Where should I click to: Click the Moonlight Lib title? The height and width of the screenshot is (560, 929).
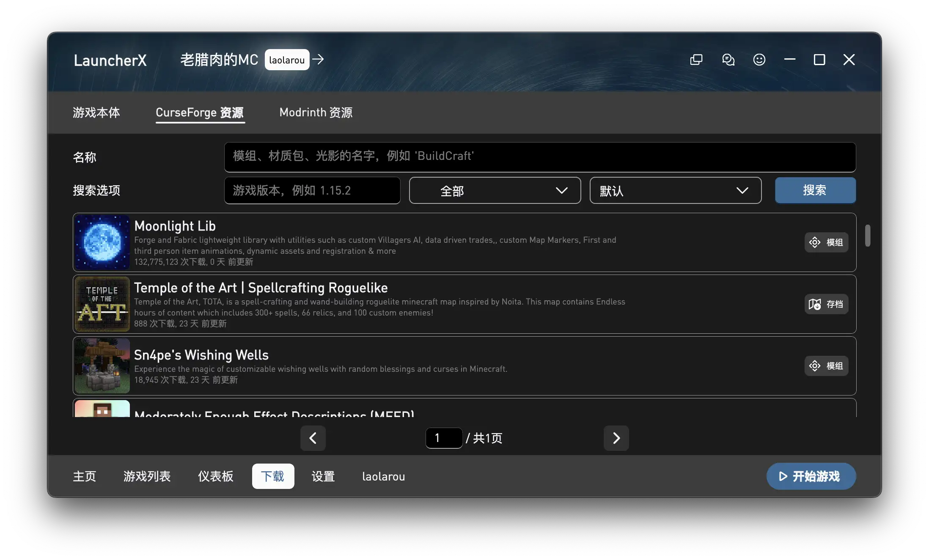175,226
